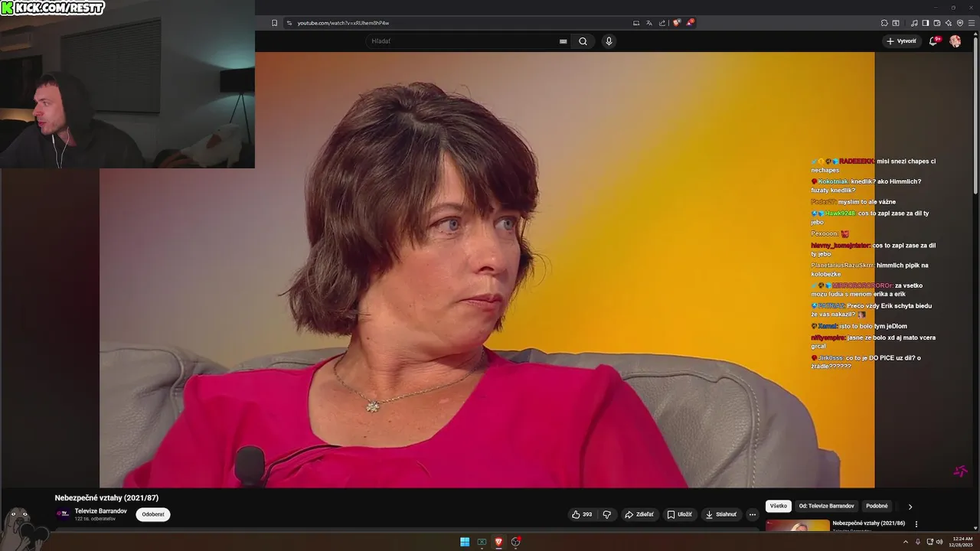Like the video with 393 likes
Screen dimensions: 980x551
[582, 514]
